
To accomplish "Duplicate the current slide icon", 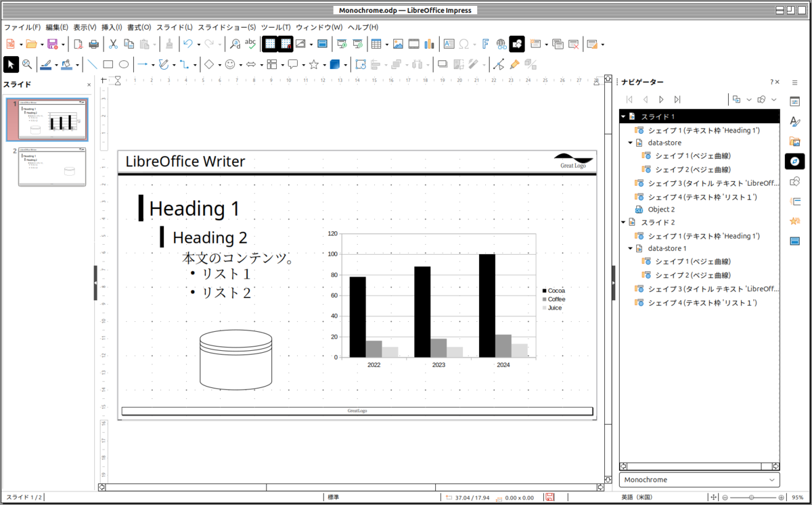I will (x=558, y=44).
